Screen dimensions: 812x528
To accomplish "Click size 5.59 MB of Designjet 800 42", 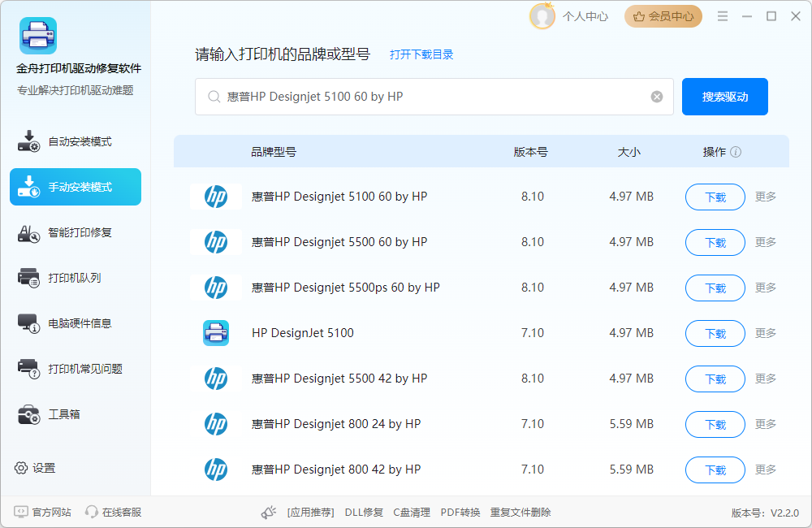I will tap(631, 470).
